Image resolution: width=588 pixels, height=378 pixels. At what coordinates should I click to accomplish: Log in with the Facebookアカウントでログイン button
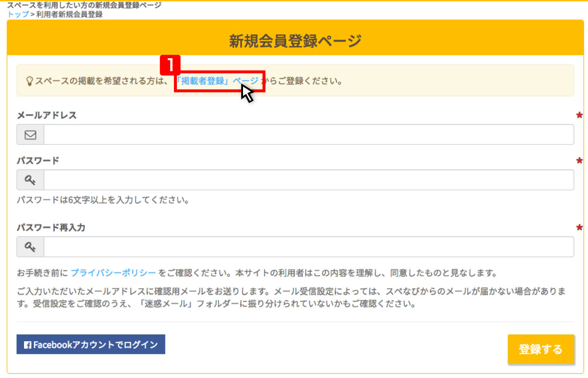click(x=91, y=345)
